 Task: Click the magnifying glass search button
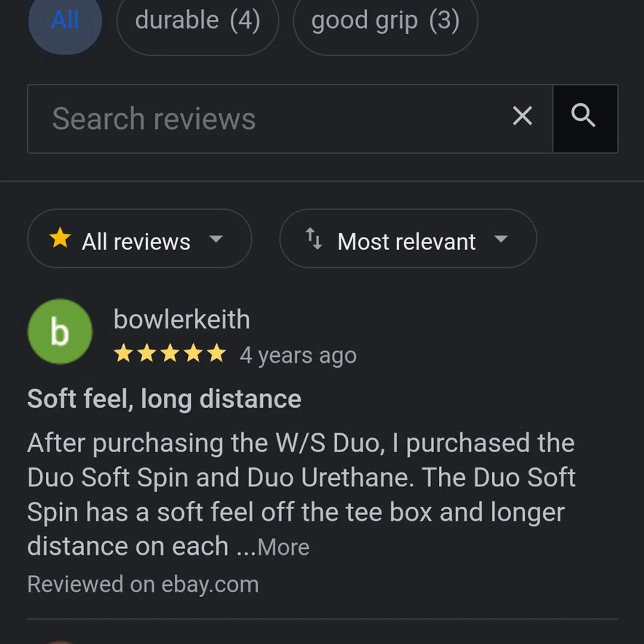click(x=585, y=119)
